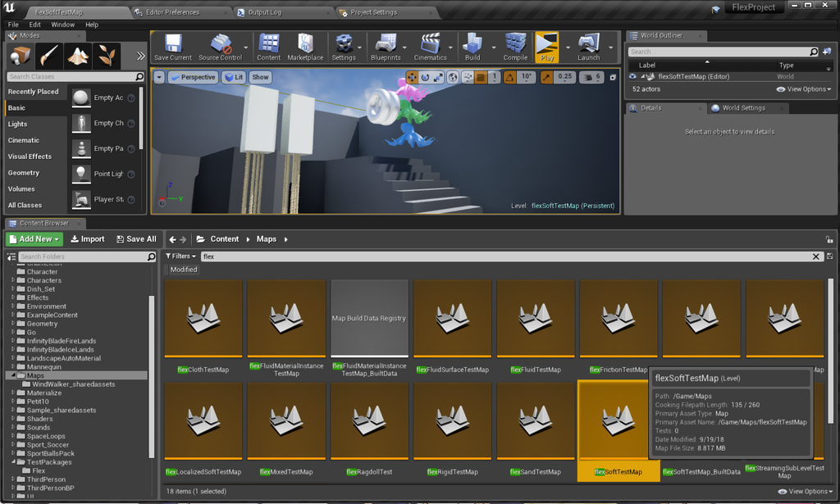Image resolution: width=840 pixels, height=504 pixels.
Task: Click the Launch toolbar icon
Action: [x=589, y=47]
